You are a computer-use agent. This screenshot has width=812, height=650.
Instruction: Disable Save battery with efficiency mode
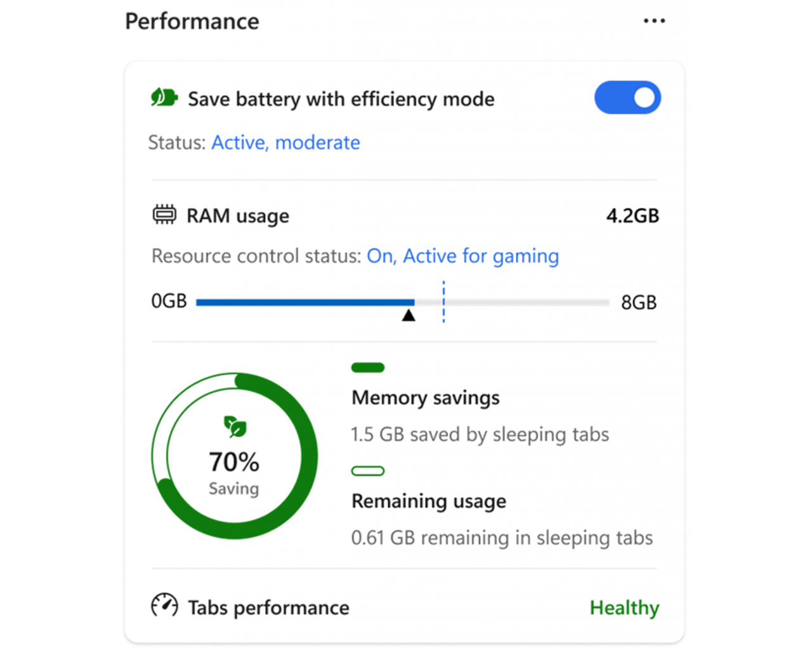(627, 98)
